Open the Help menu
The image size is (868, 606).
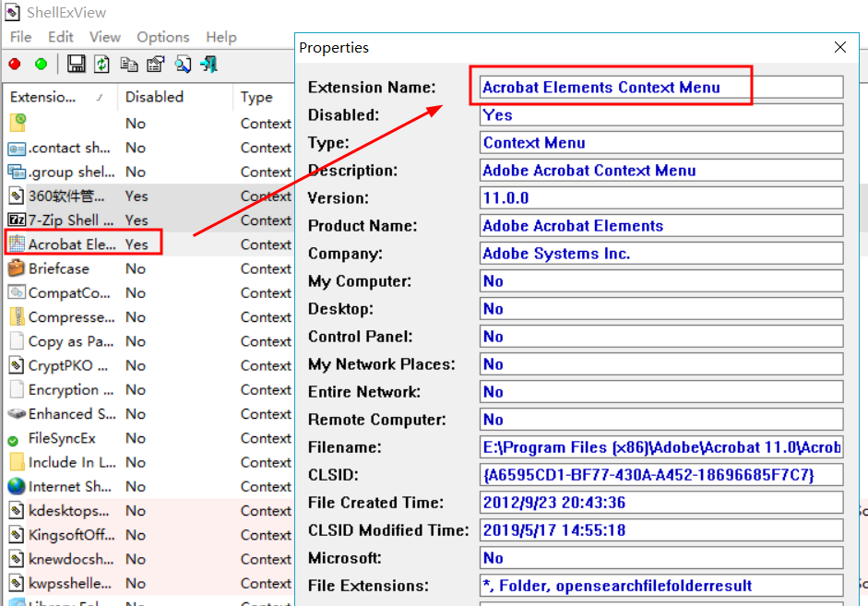[220, 37]
